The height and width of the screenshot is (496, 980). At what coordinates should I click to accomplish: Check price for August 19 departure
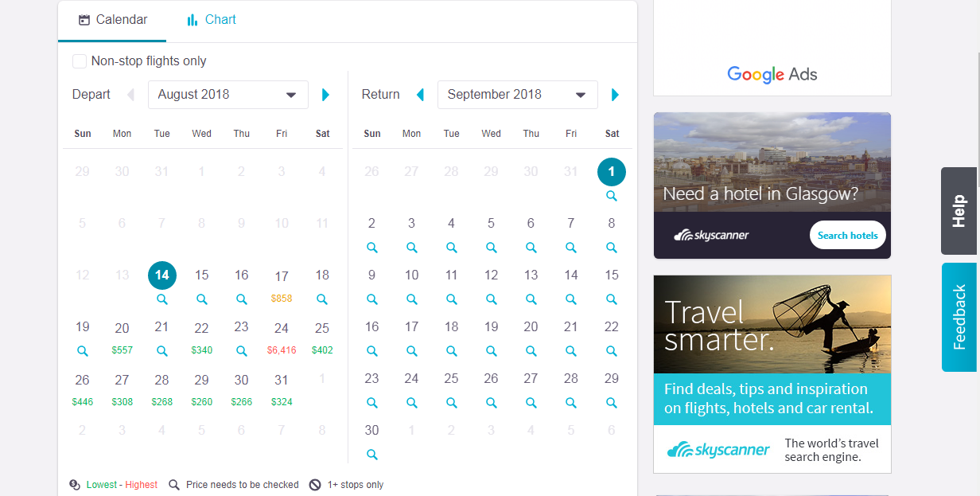pos(83,350)
